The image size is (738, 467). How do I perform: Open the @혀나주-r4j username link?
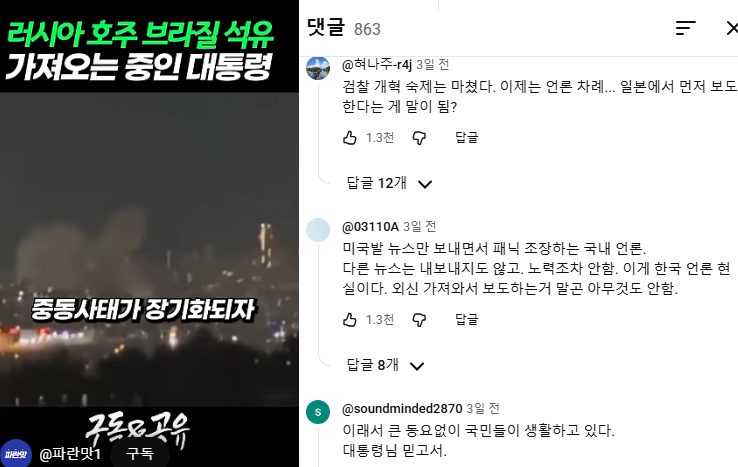tap(377, 64)
